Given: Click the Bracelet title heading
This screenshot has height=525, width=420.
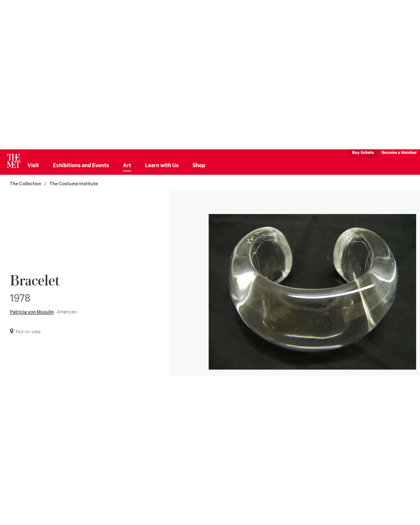Looking at the screenshot, I should (35, 281).
